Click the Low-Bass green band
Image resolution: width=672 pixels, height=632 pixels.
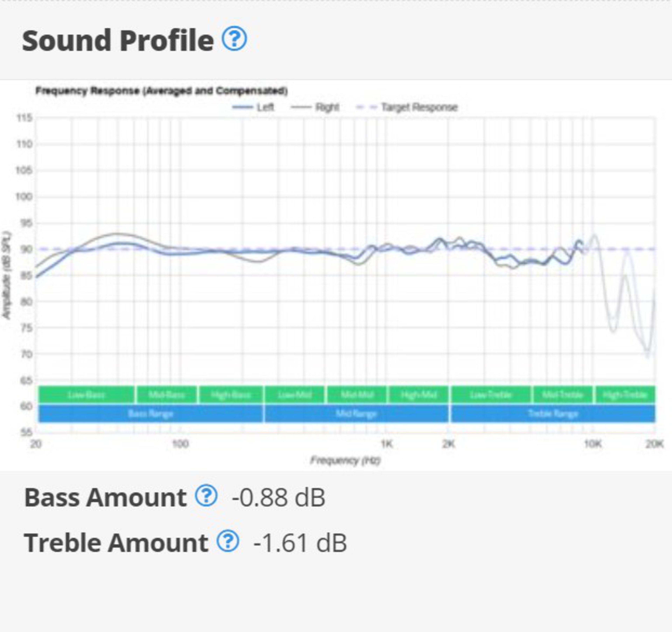86,395
